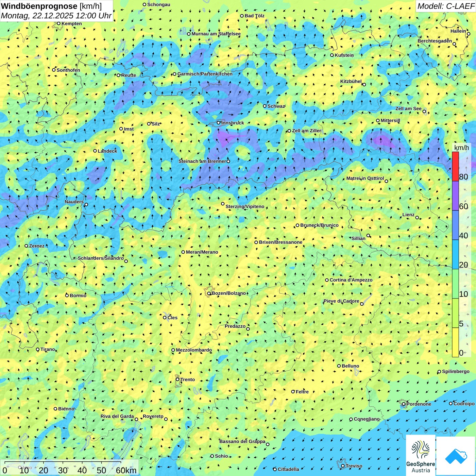The height and width of the screenshot is (476, 476).
Task: Click the Zell am See label
Action: tap(408, 108)
